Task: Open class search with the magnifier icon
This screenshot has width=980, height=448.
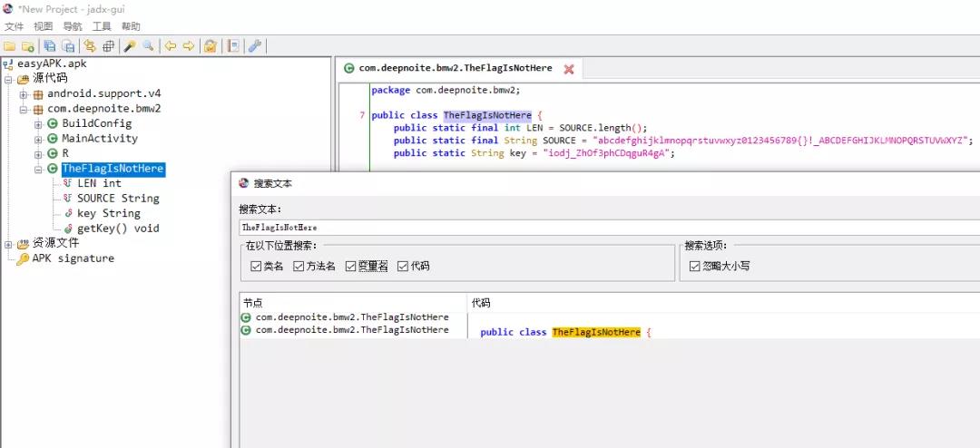Action: [148, 46]
